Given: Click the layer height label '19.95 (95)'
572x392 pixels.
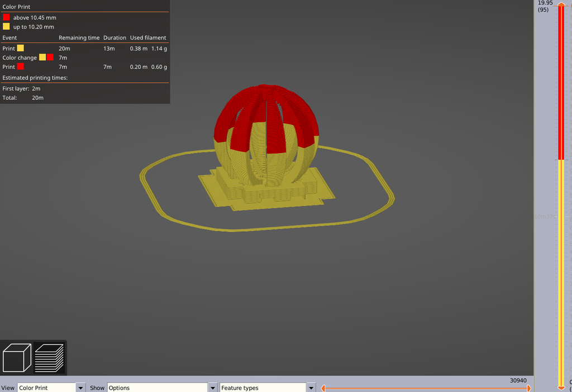Looking at the screenshot, I should pos(543,6).
